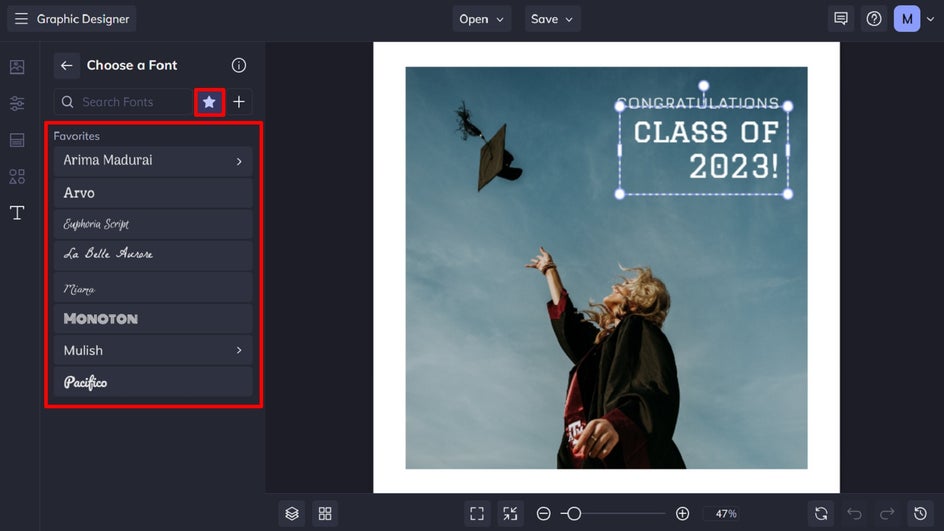Zoom out with minus button
The image size is (944, 531).
[544, 514]
